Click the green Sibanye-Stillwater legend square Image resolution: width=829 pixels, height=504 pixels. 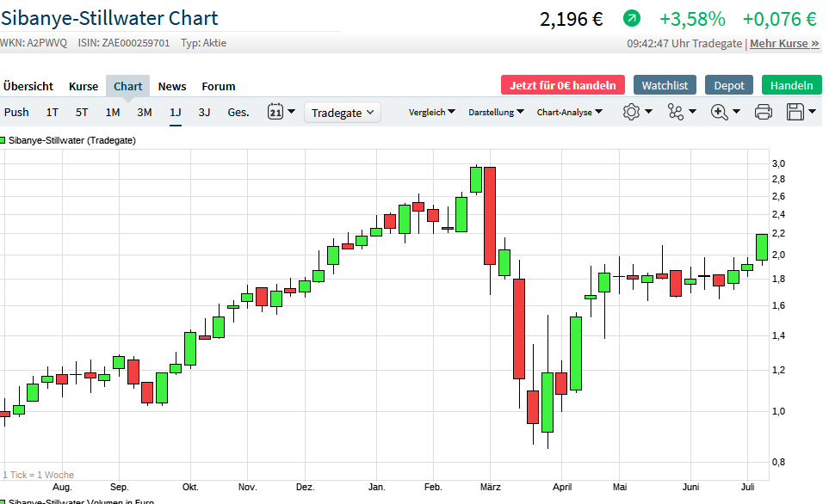point(3,140)
